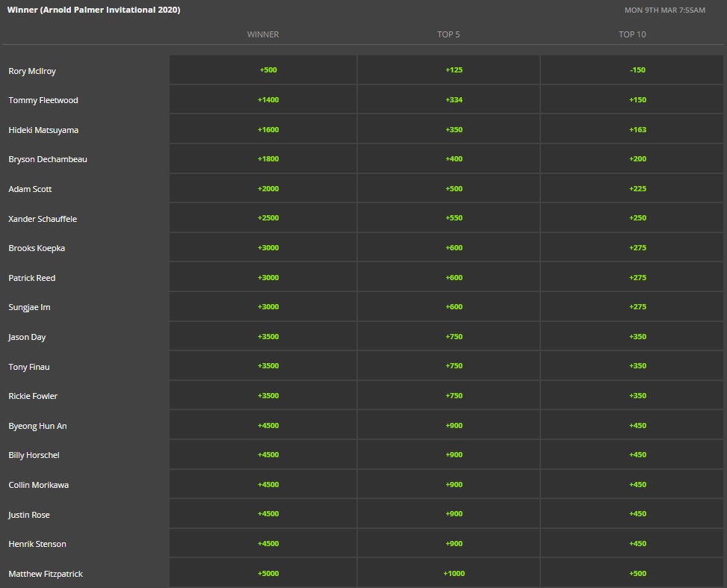Image resolution: width=727 pixels, height=588 pixels.
Task: Select Sungjae Im winner odds +3000
Action: pyautogui.click(x=263, y=306)
